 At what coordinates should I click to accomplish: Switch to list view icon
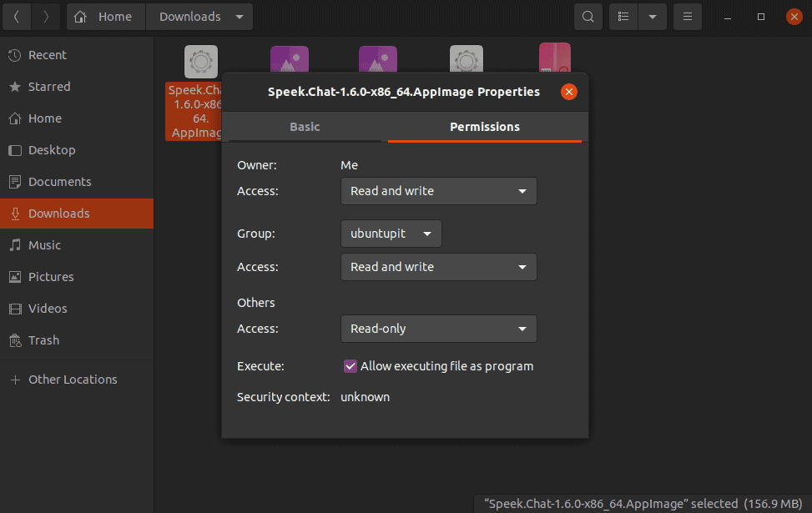[x=623, y=17]
